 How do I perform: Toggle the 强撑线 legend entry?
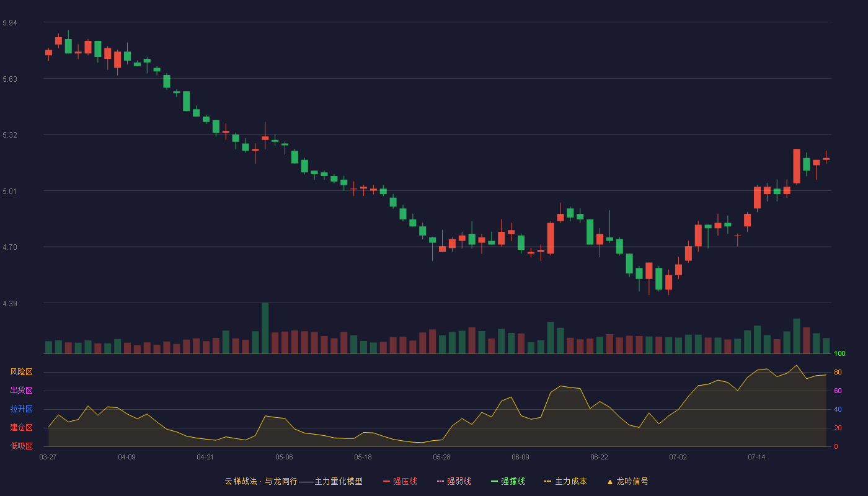(508, 481)
